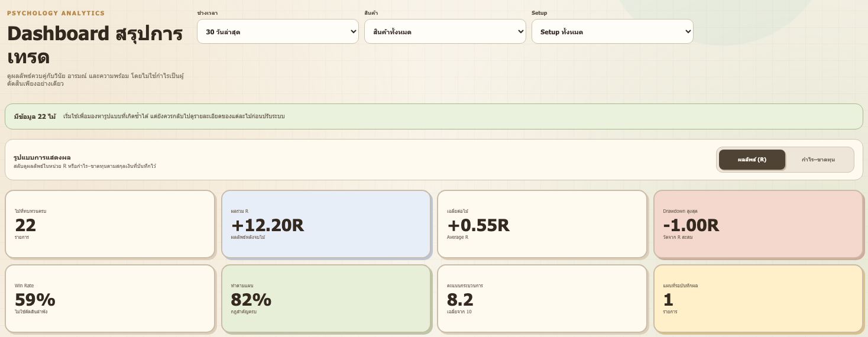
Task: Open the ช่วงเวลา dropdown showing 30 วันล่าสุด
Action: point(278,31)
